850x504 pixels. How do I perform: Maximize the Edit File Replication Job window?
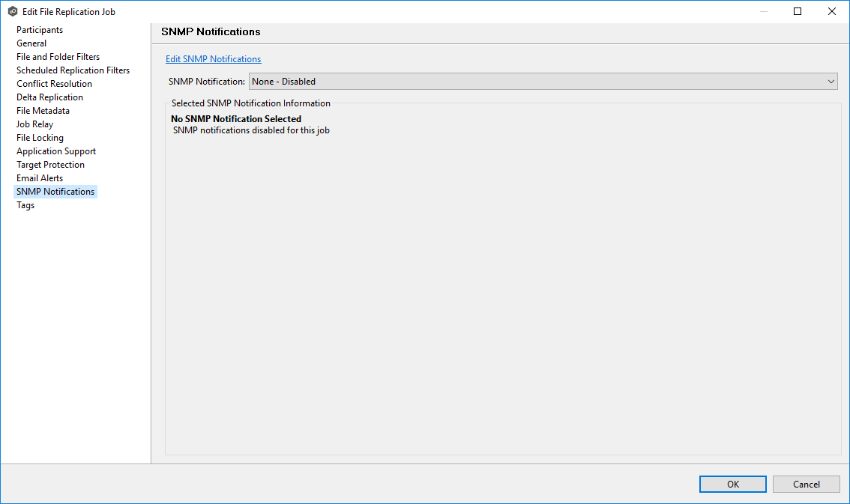(x=798, y=11)
